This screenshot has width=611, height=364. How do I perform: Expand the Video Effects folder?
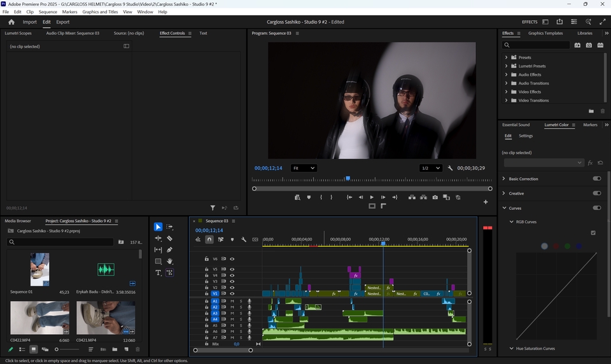506,92
